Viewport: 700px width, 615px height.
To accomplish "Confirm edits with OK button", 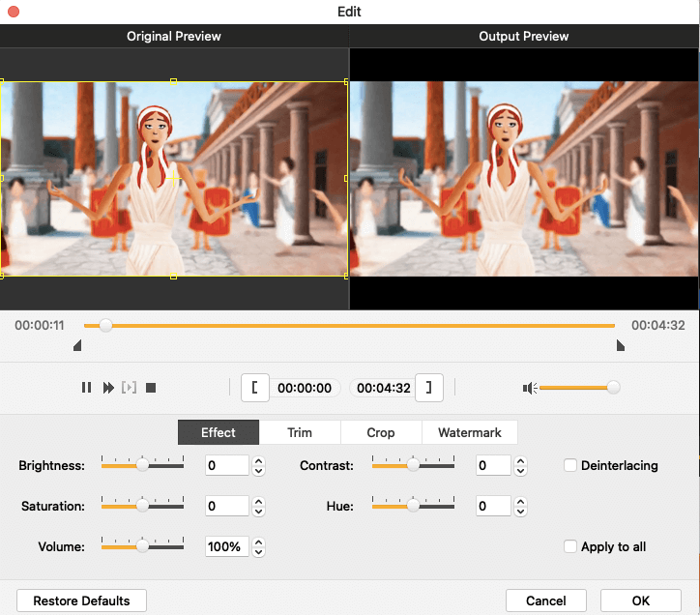I will 641,600.
